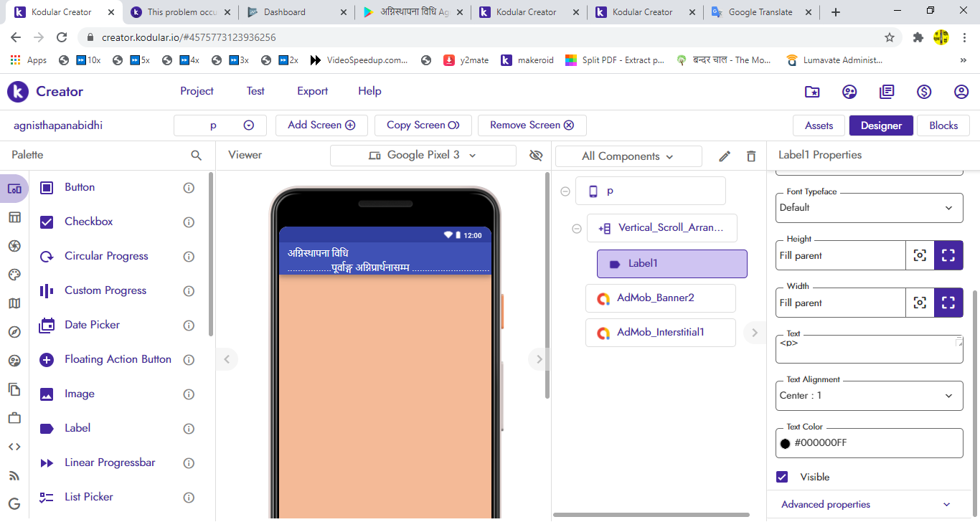The image size is (980, 522).
Task: Open the Font Typeface dropdown
Action: coord(869,207)
